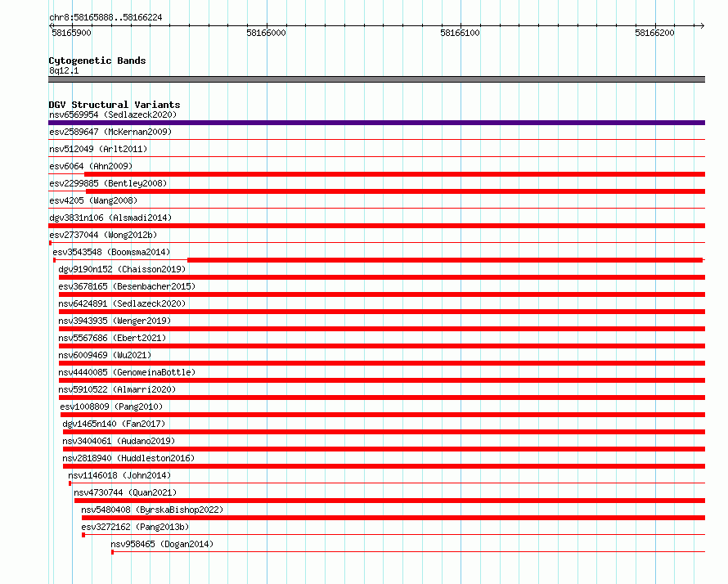Select the 8q12.1 band label
This screenshot has width=728, height=584.
(64, 70)
